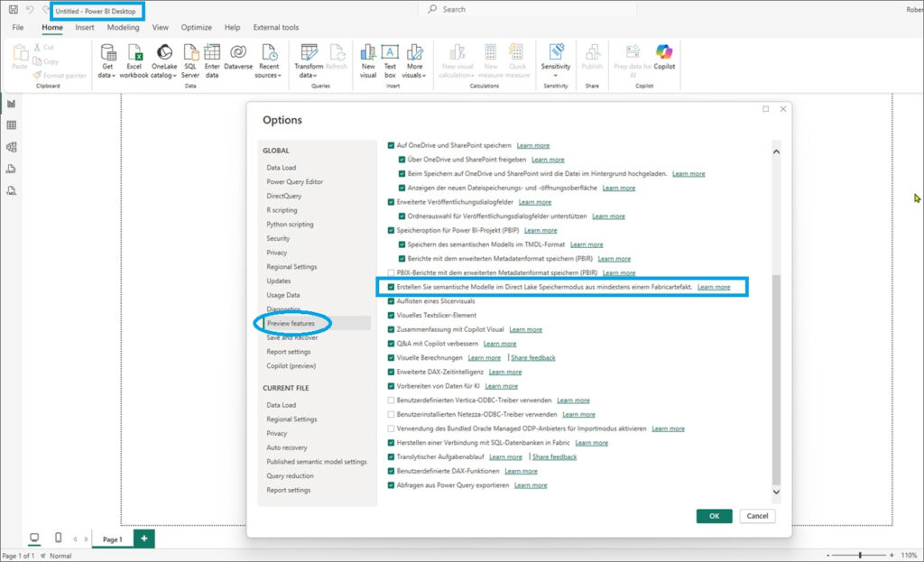Click the Excel workbook icon
The image size is (924, 562).
134,53
